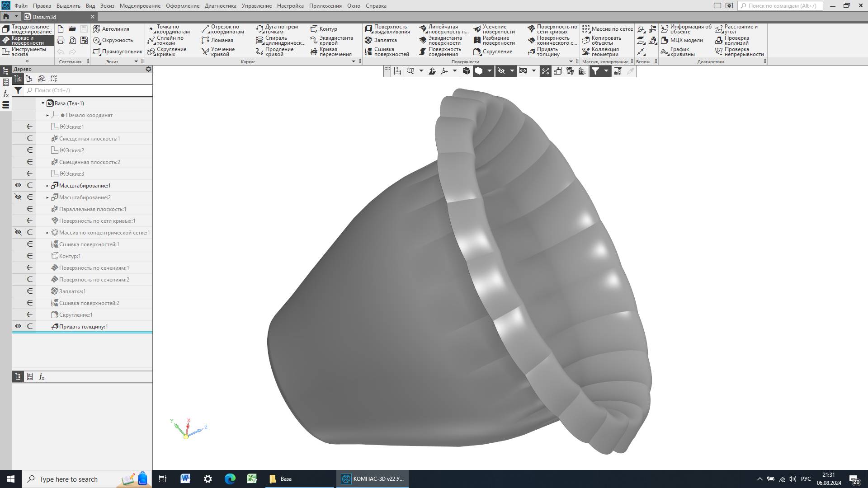
Task: Open the Моделирование menu
Action: (140, 6)
